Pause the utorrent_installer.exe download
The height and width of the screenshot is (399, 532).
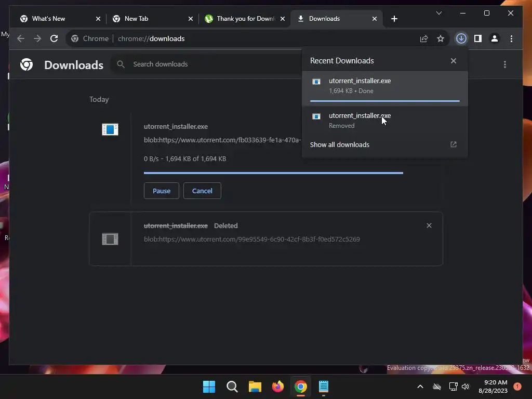point(162,191)
